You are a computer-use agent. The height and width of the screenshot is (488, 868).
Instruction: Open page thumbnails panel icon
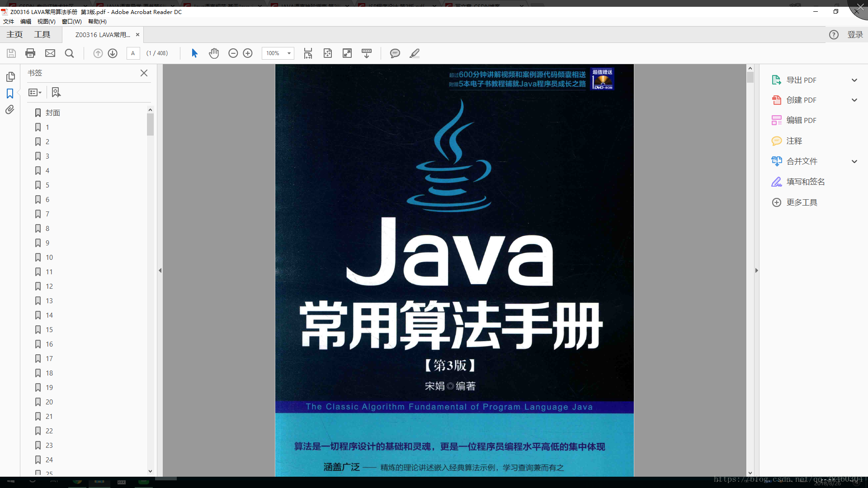(10, 77)
